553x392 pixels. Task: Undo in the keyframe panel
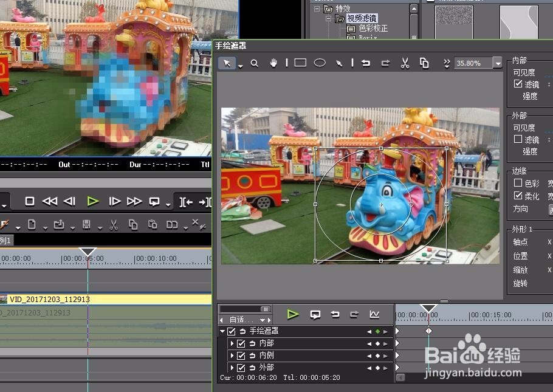[x=335, y=314]
